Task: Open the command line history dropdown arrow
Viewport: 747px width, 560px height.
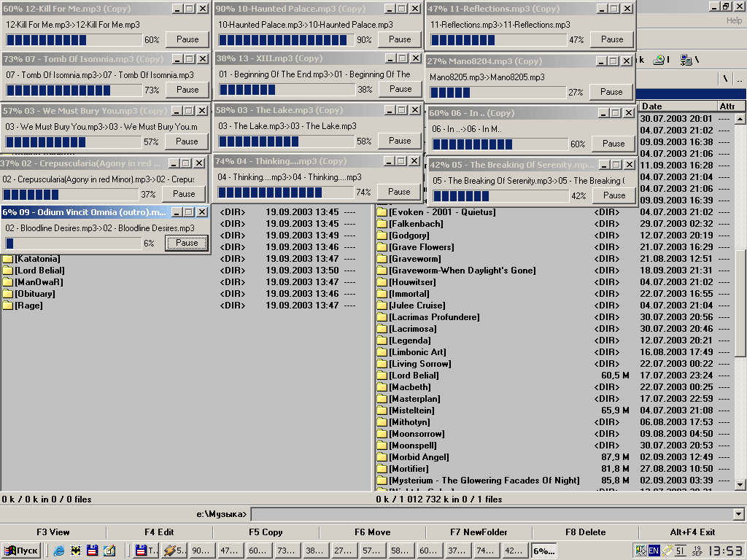Action: pos(738,514)
